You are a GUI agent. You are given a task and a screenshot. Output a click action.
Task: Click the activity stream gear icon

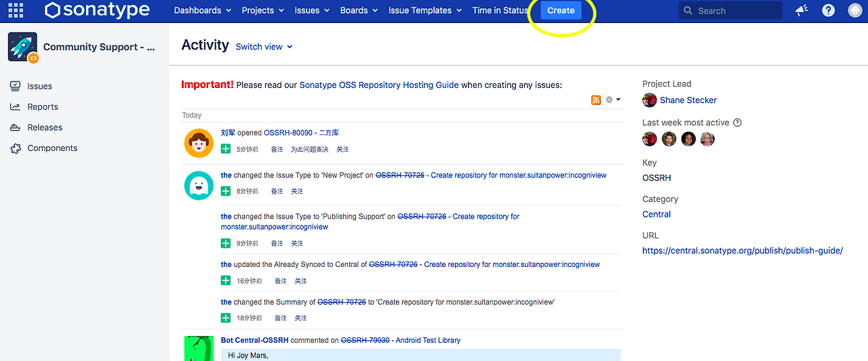[x=609, y=100]
